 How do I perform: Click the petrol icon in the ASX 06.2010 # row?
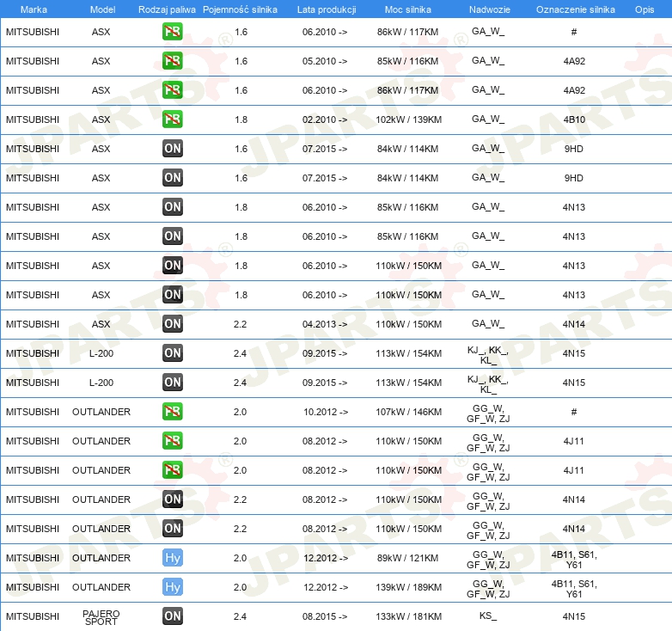pyautogui.click(x=173, y=32)
